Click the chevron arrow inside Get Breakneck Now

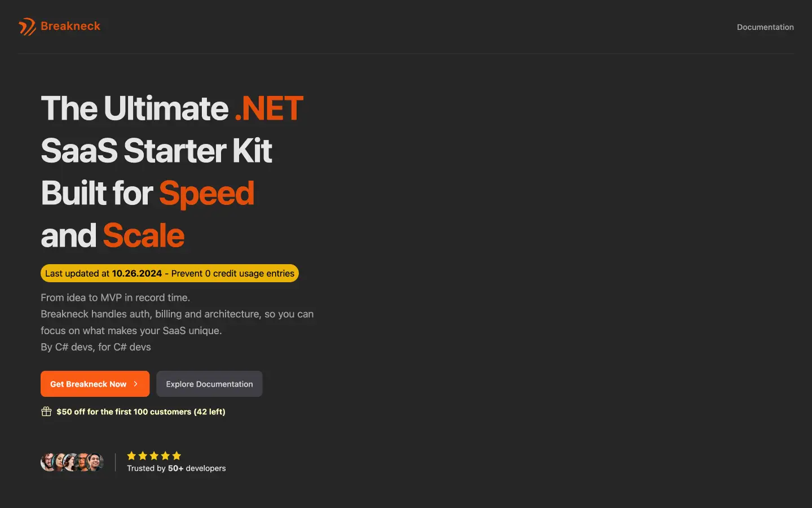pos(136,384)
